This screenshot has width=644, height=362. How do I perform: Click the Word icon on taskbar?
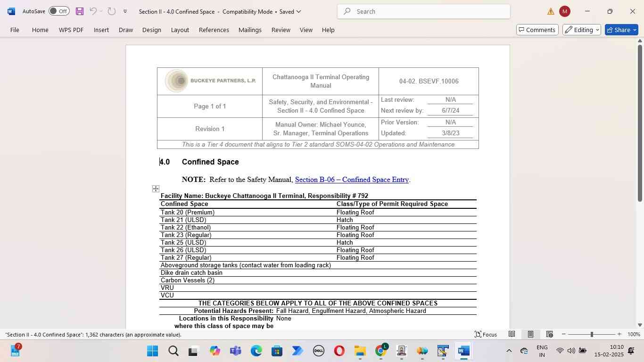tap(463, 351)
